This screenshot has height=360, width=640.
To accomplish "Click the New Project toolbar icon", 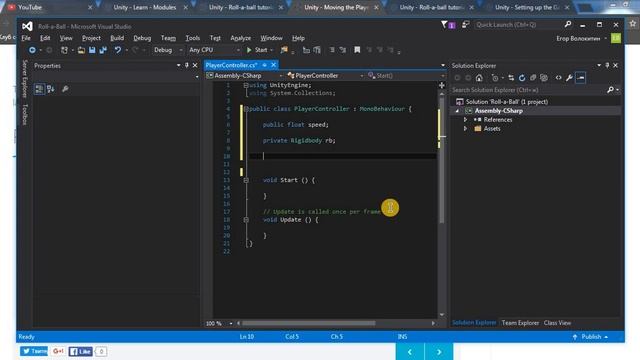I will (x=64, y=50).
